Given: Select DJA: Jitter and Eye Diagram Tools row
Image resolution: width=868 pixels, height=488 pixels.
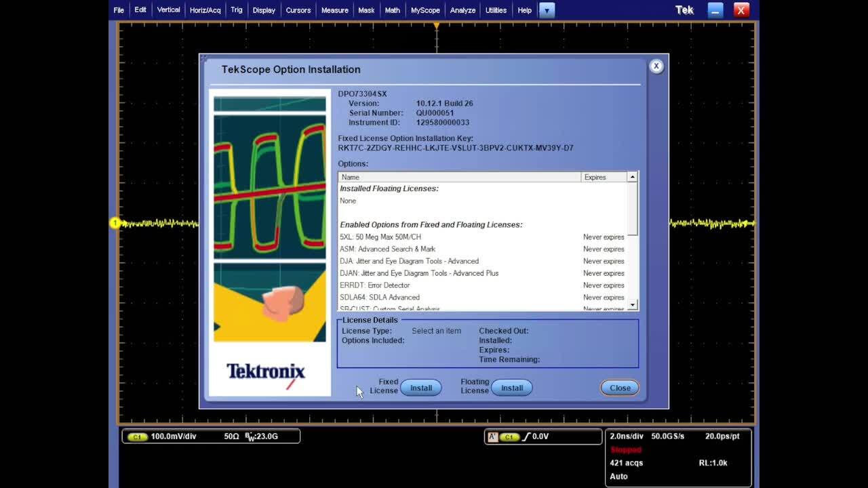Looking at the screenshot, I should (409, 261).
